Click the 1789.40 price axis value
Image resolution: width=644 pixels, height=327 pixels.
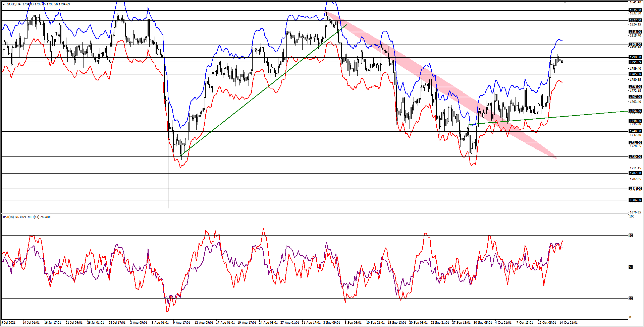(x=635, y=69)
